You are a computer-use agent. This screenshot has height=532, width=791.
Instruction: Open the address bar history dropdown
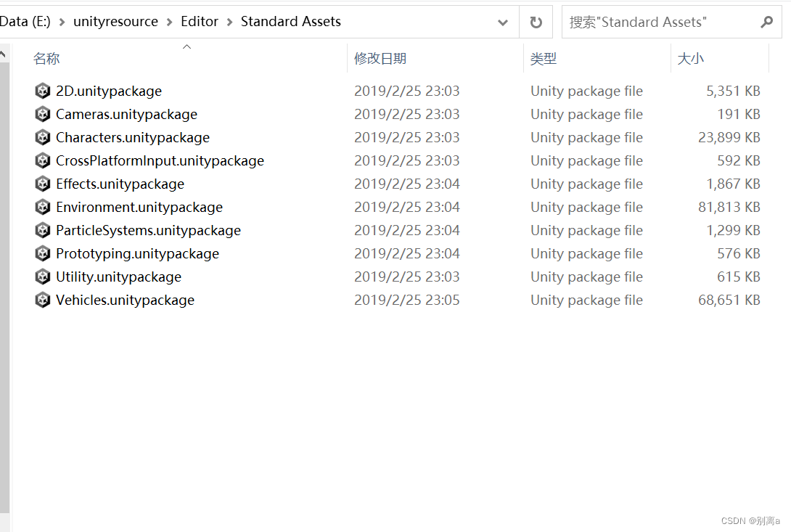pos(502,21)
